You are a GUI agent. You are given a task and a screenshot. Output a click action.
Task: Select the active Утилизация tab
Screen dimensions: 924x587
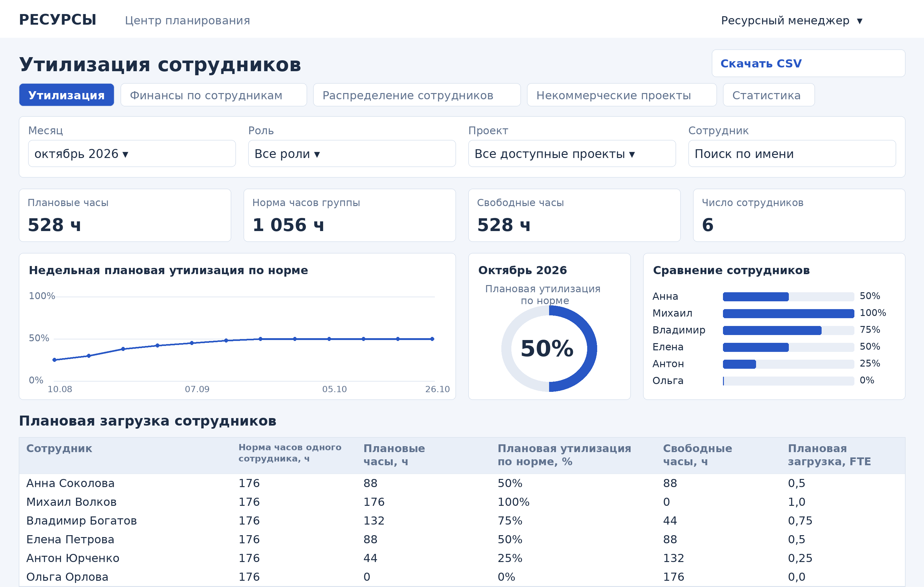[x=67, y=95]
